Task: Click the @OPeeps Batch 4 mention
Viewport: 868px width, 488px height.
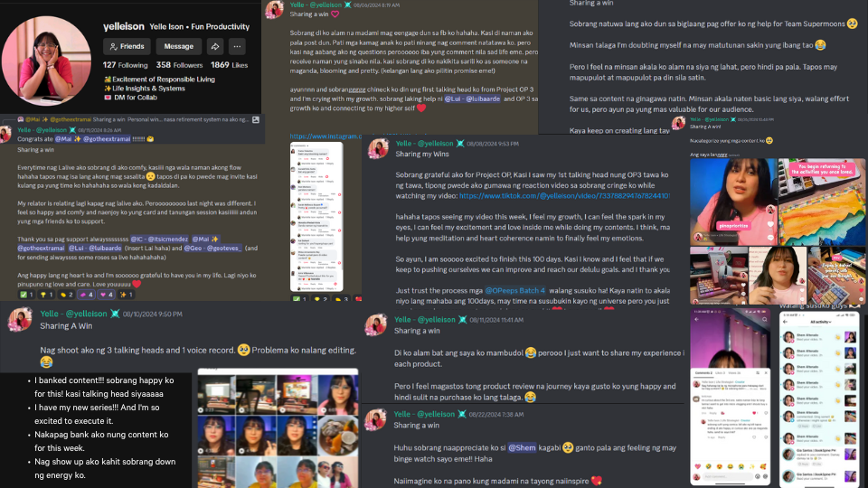Action: (514, 290)
